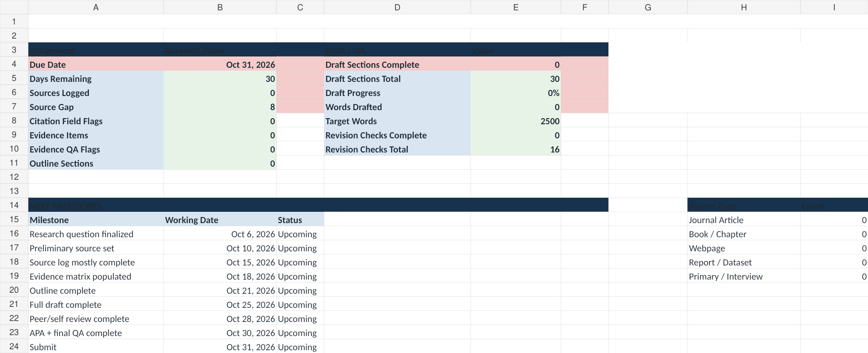The height and width of the screenshot is (353, 868).
Task: Click the 'Words Drafted' cell
Action: tap(397, 107)
